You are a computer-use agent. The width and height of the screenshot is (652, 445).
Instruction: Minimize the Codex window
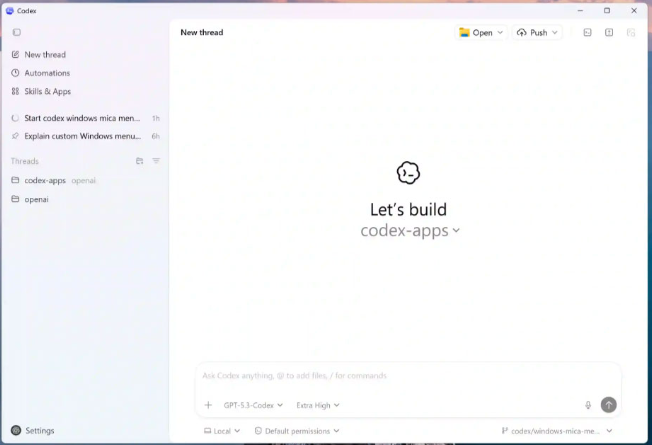pos(580,10)
